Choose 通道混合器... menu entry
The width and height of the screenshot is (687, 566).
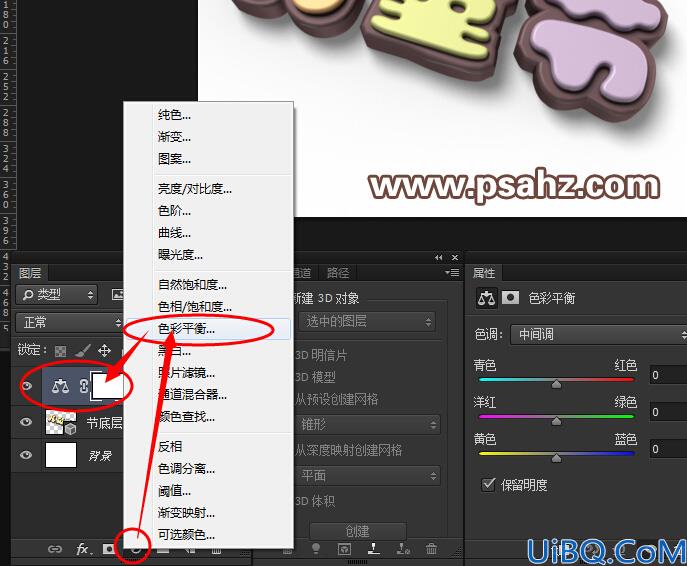point(192,395)
